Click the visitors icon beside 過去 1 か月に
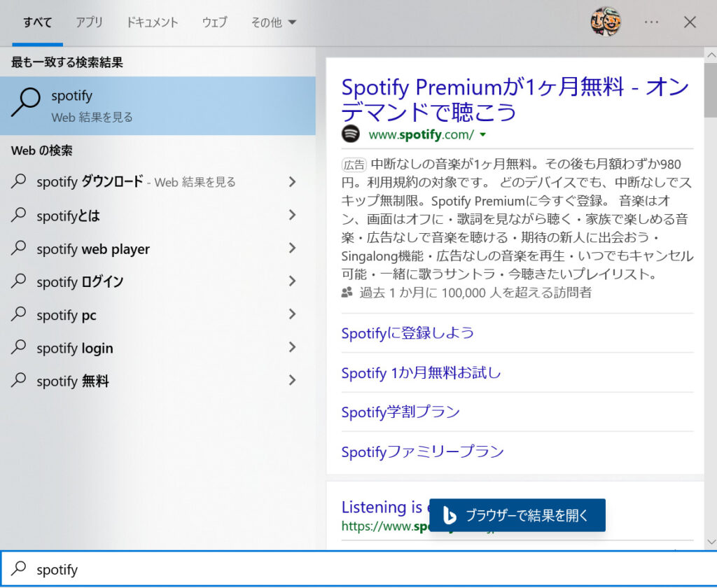 [347, 292]
